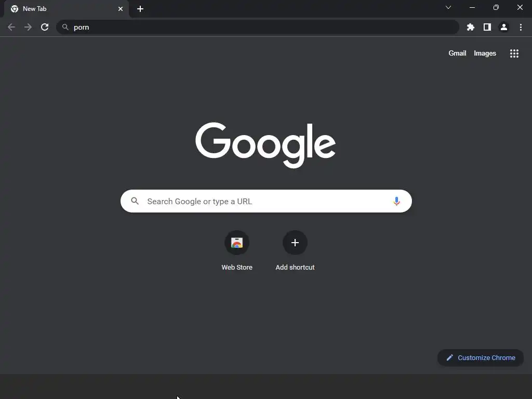Open the Gmail link
532x399 pixels.
457,54
